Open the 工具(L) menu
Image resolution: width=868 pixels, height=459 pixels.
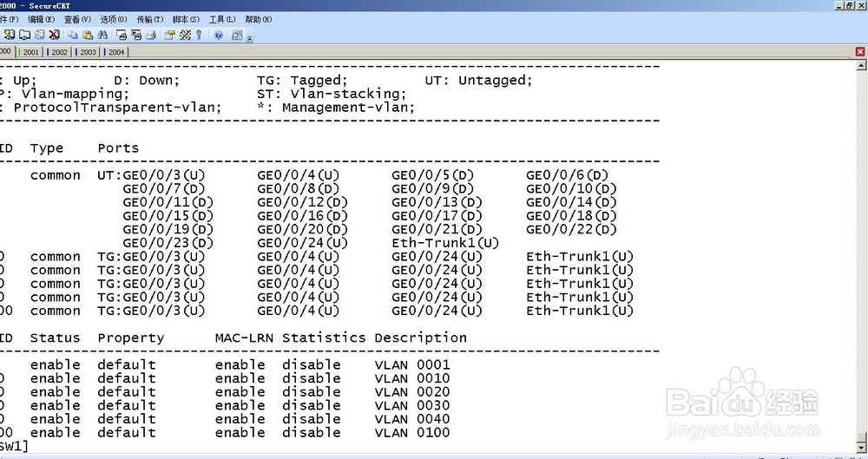[221, 19]
